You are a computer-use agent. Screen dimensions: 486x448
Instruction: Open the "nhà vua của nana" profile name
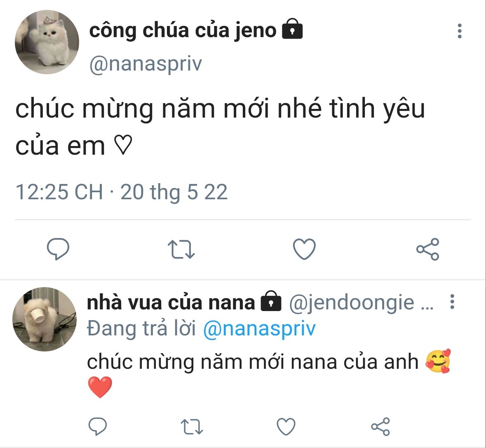tap(171, 302)
